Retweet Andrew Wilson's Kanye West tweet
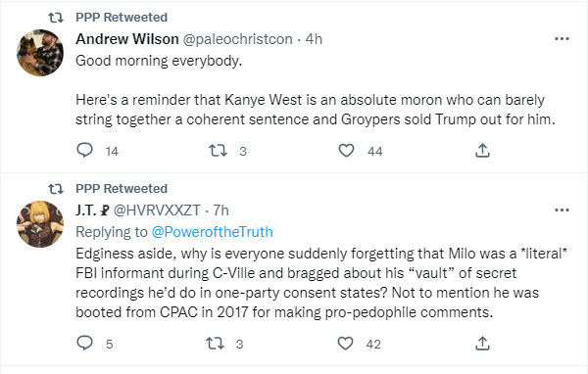Image resolution: width=588 pixels, height=374 pixels. tap(218, 151)
